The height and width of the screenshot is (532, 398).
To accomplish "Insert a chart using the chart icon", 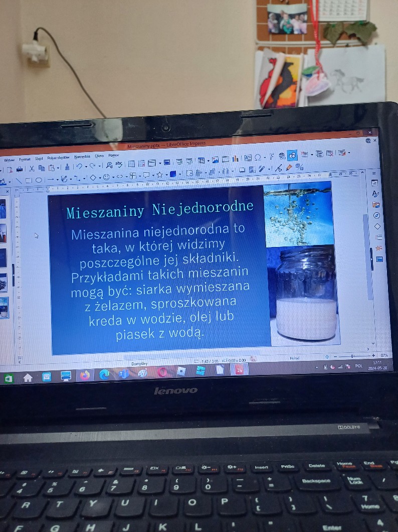I will pos(235,159).
